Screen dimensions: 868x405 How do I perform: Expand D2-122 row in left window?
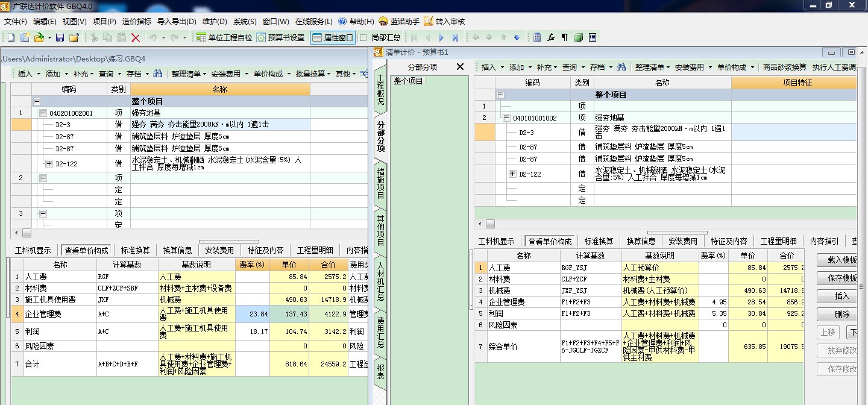click(x=49, y=163)
